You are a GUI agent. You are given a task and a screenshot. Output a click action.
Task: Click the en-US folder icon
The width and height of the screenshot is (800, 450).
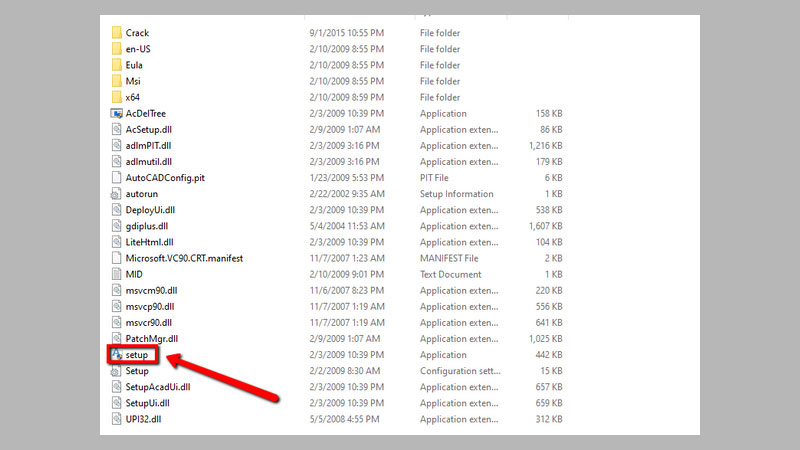[x=116, y=49]
